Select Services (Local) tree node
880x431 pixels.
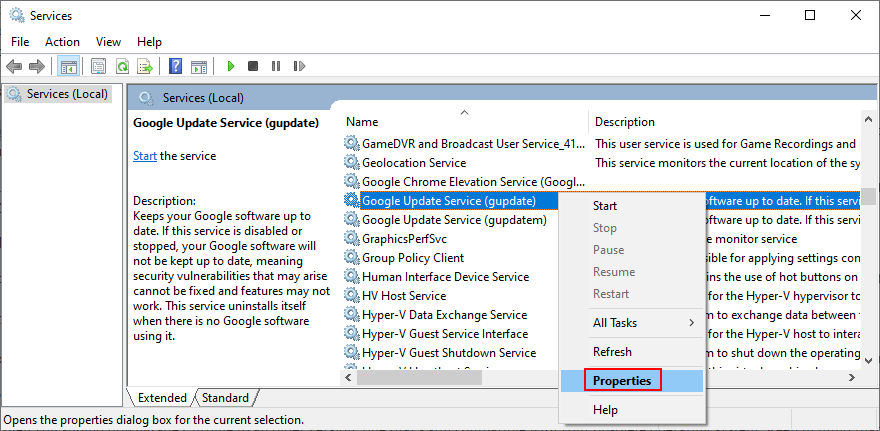tap(58, 94)
